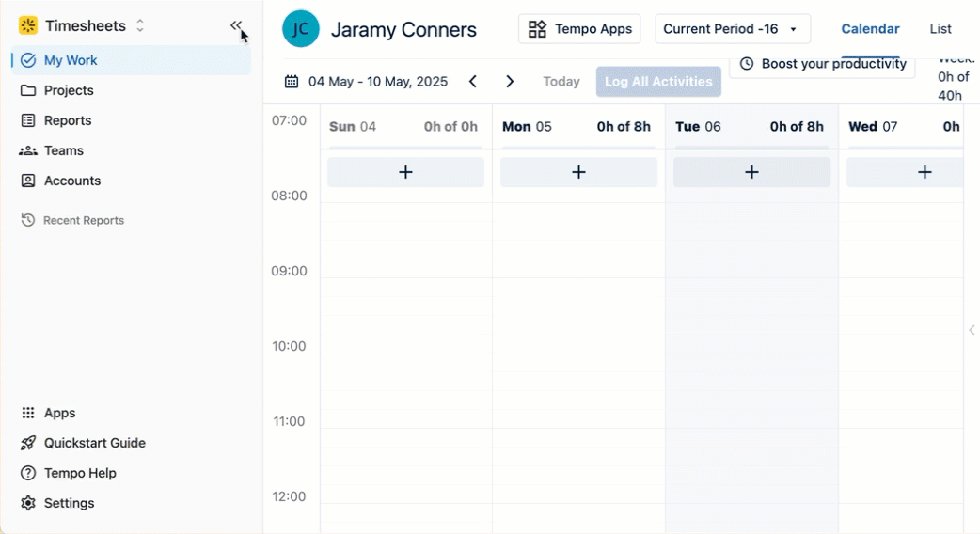Open Settings in the sidebar
The image size is (980, 534).
point(69,503)
